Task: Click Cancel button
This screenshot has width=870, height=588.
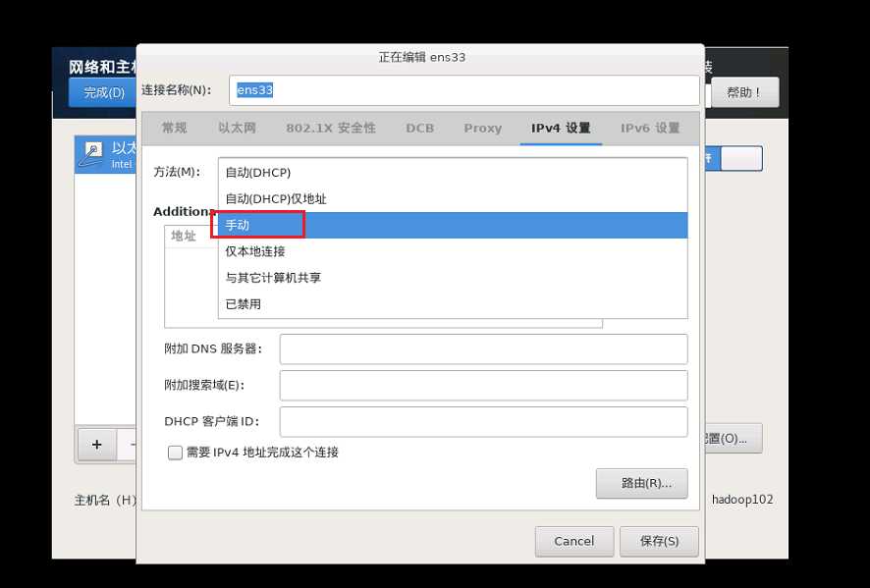Action: tap(574, 542)
